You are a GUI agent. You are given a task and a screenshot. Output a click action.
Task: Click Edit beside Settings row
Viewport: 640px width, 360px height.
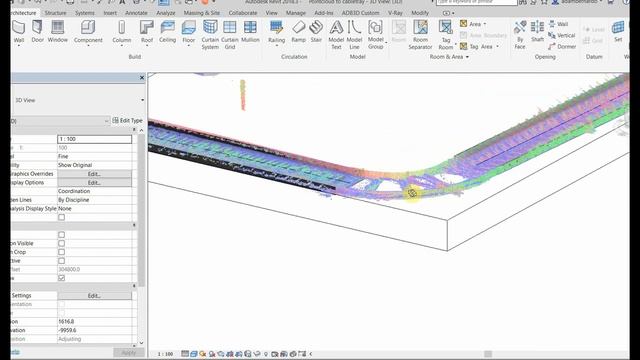94,296
